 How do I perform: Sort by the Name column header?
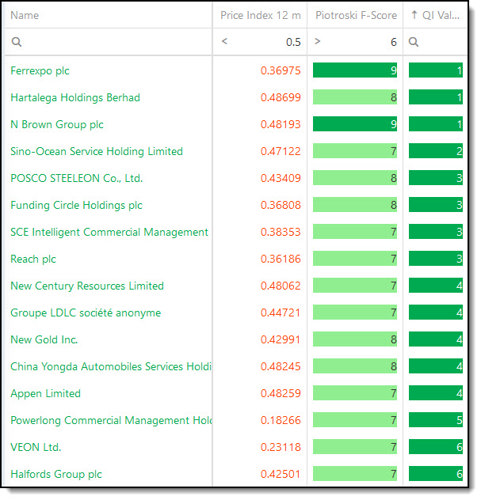tap(25, 15)
